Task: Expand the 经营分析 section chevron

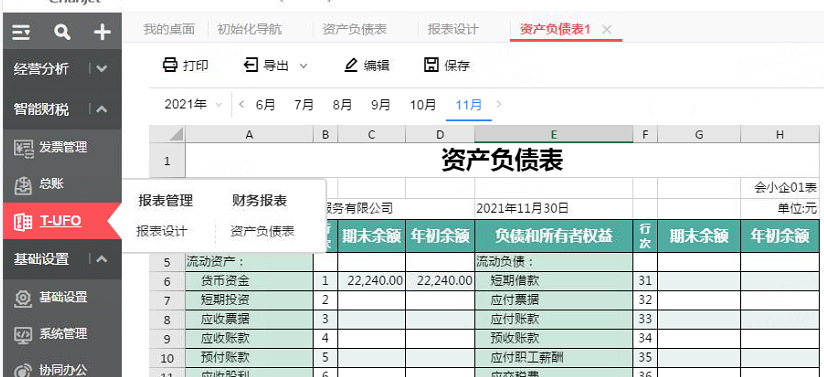Action: point(102,68)
